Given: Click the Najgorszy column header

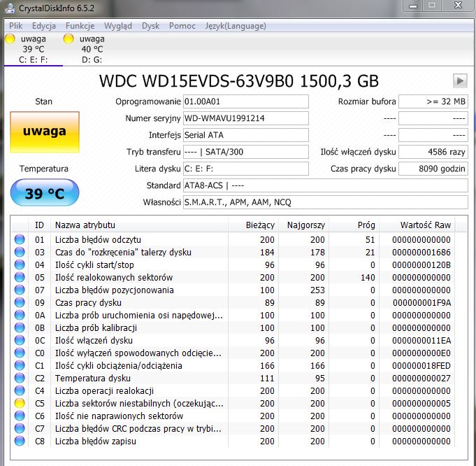Looking at the screenshot, I should tap(304, 225).
